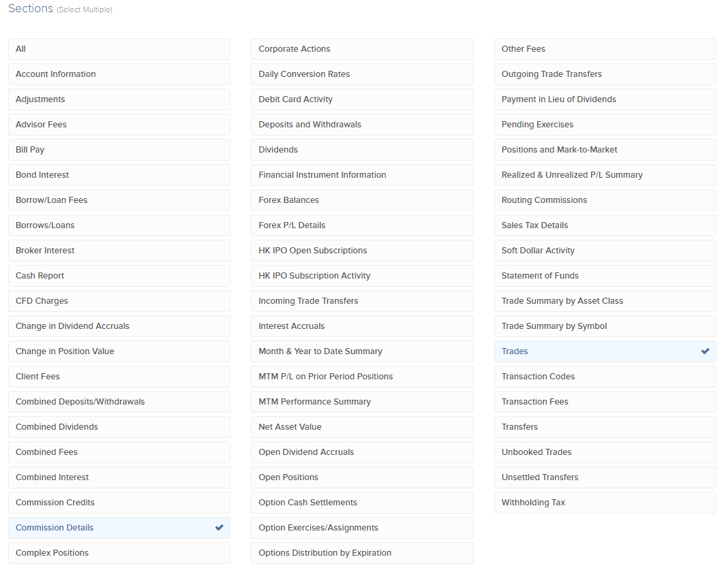Select Financial Instrument Information section
Screen dimensions: 728x568
[x=362, y=175]
